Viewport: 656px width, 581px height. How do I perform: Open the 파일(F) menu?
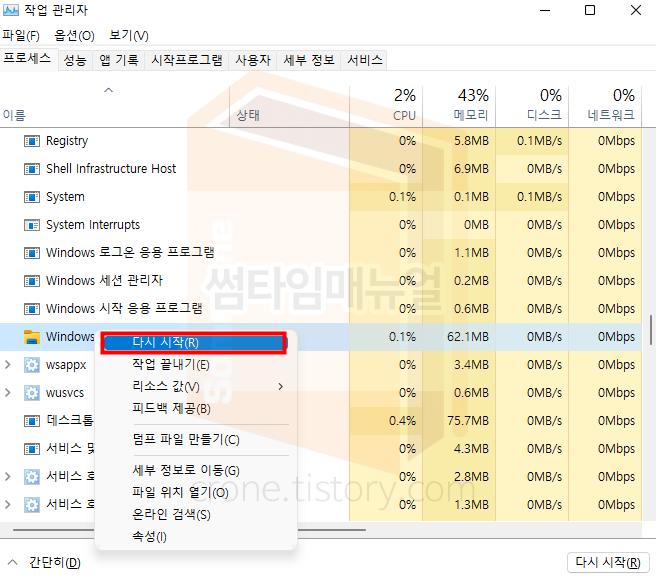[21, 36]
